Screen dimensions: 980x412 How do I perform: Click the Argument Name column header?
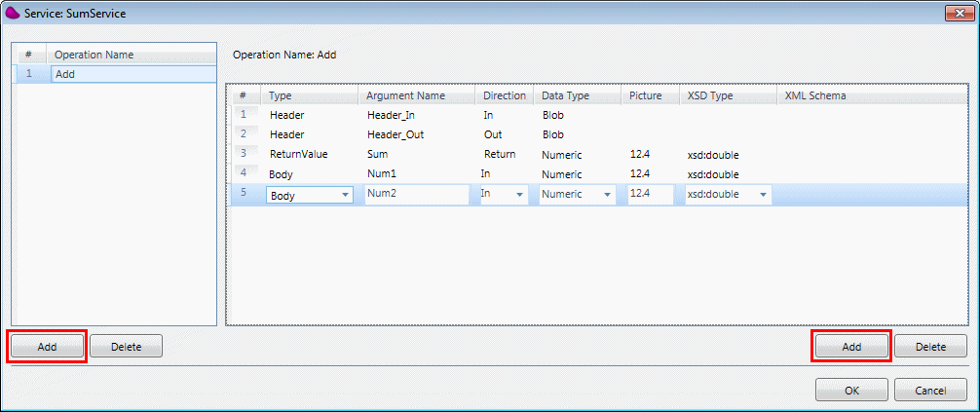point(416,95)
